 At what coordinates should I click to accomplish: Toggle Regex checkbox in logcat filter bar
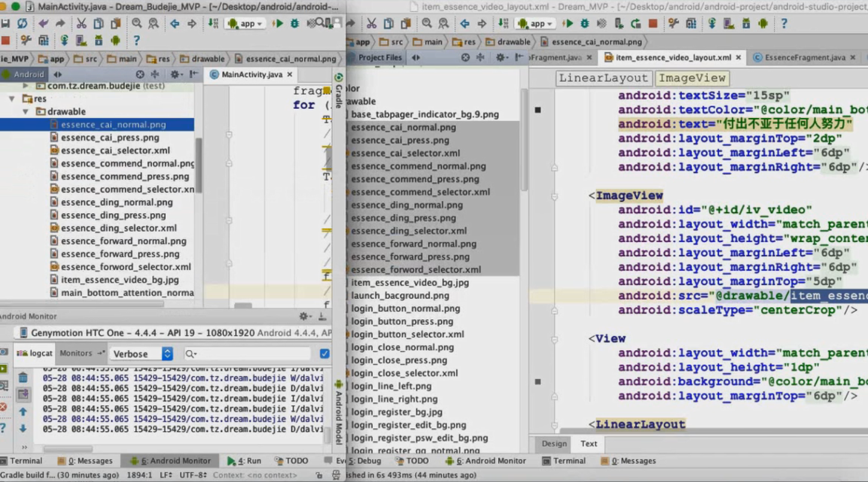coord(325,353)
